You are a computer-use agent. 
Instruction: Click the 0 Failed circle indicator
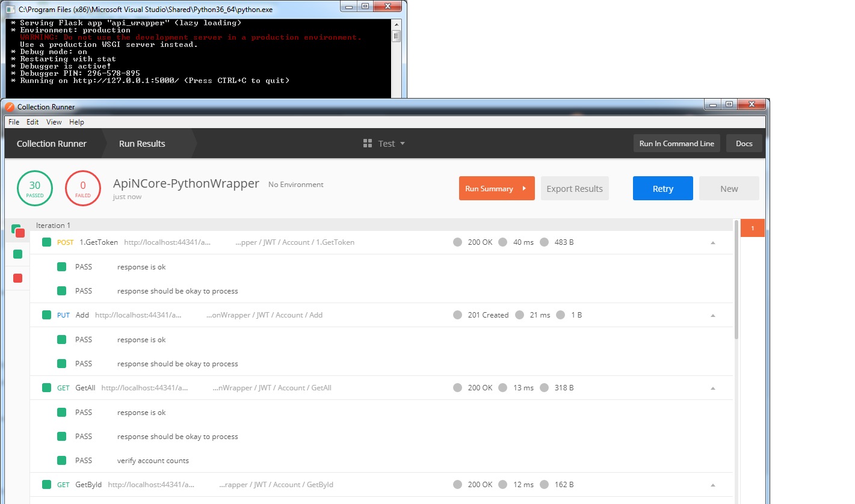[83, 188]
